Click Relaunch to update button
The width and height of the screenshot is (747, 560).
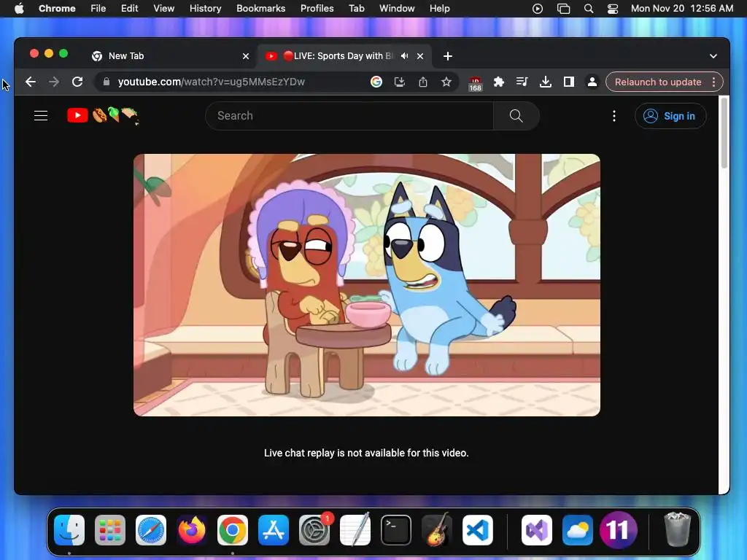pyautogui.click(x=658, y=82)
